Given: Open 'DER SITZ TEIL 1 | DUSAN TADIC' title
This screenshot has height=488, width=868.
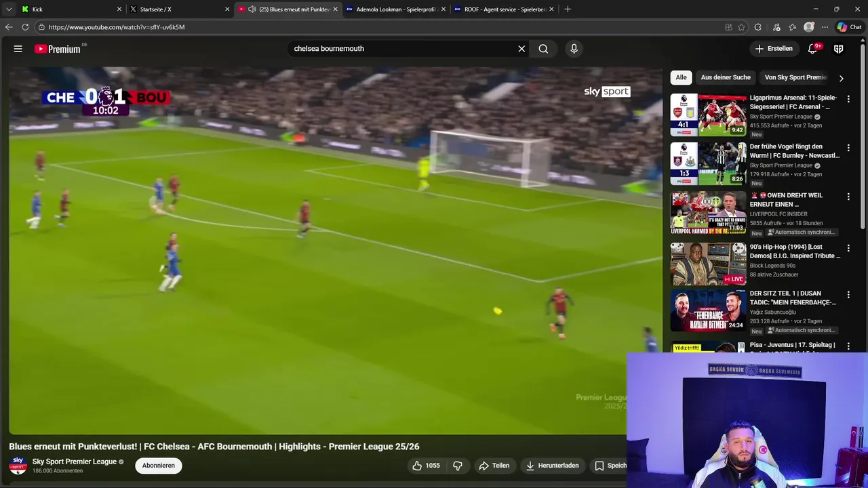Looking at the screenshot, I should [793, 298].
